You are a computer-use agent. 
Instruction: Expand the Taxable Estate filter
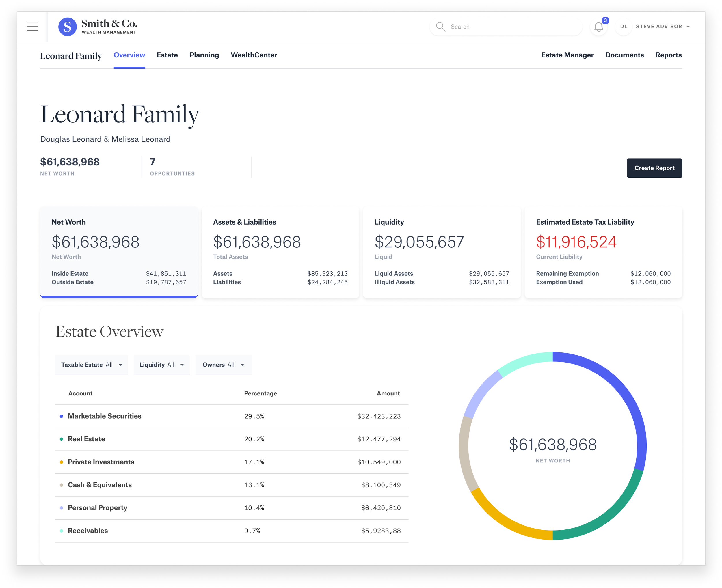tap(92, 365)
